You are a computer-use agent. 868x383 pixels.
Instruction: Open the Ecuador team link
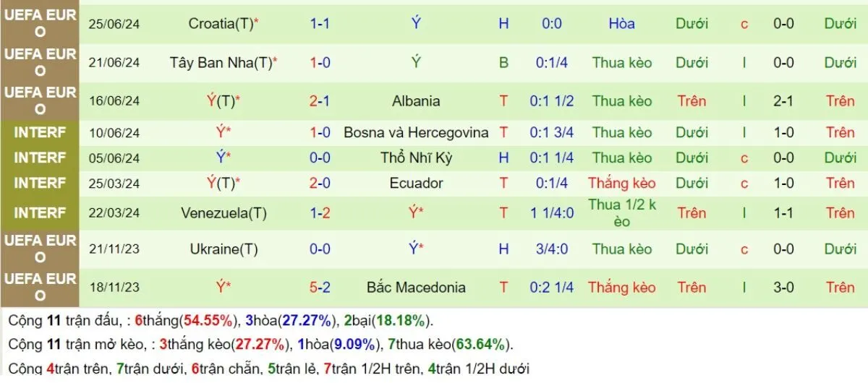click(416, 184)
